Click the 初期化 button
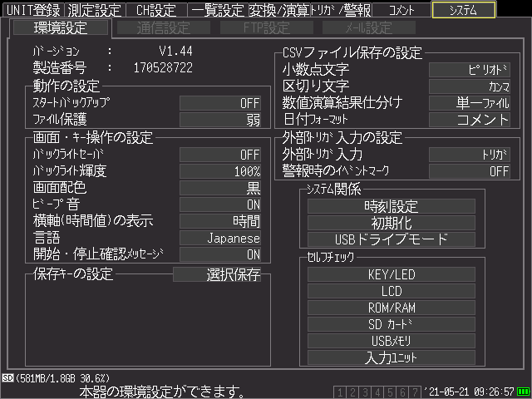 click(392, 223)
